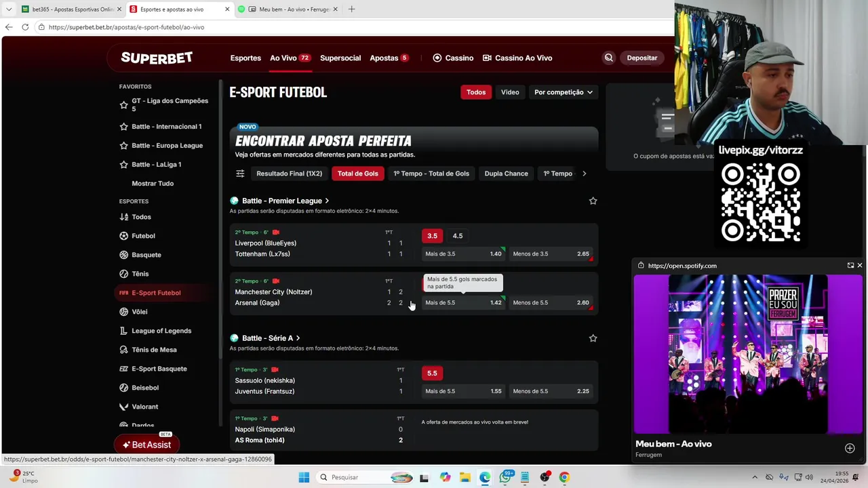Open the Napoli (Simaponika) match
Image resolution: width=868 pixels, height=488 pixels.
(x=265, y=430)
